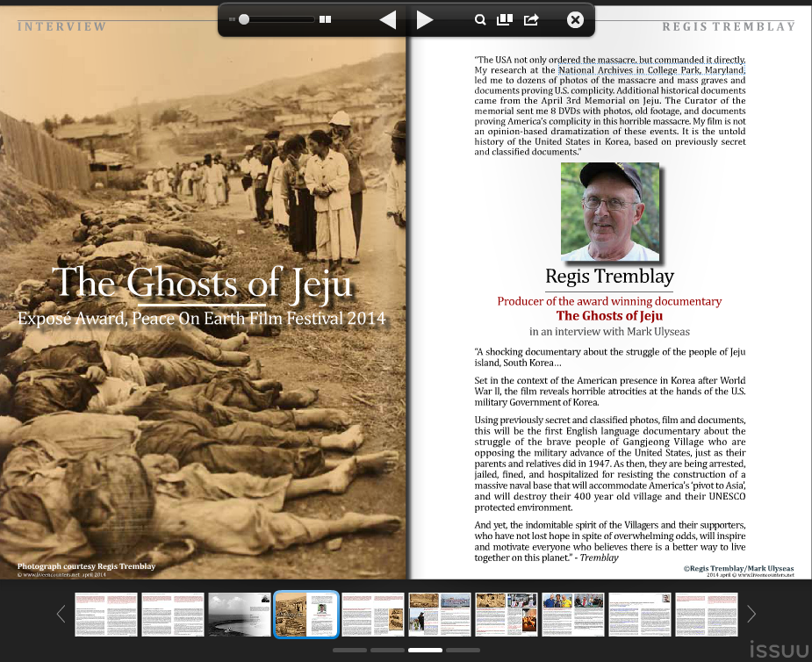
Task: Click the first page-group indicator bar
Action: click(x=349, y=650)
